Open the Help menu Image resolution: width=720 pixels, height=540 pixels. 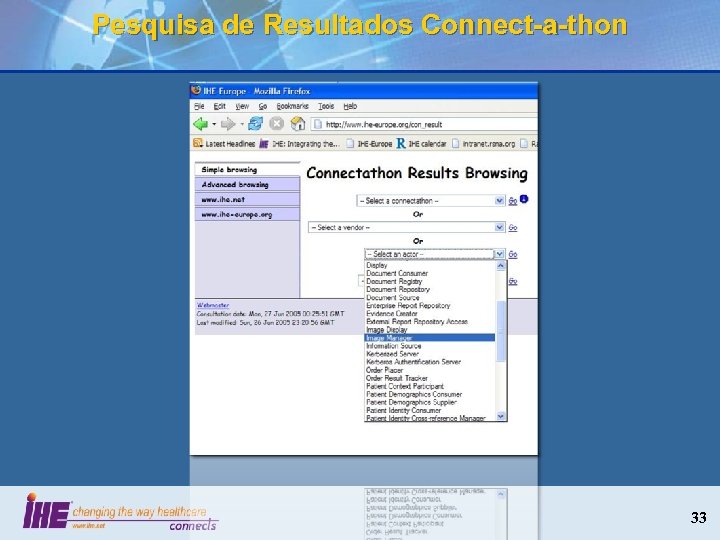click(x=350, y=106)
